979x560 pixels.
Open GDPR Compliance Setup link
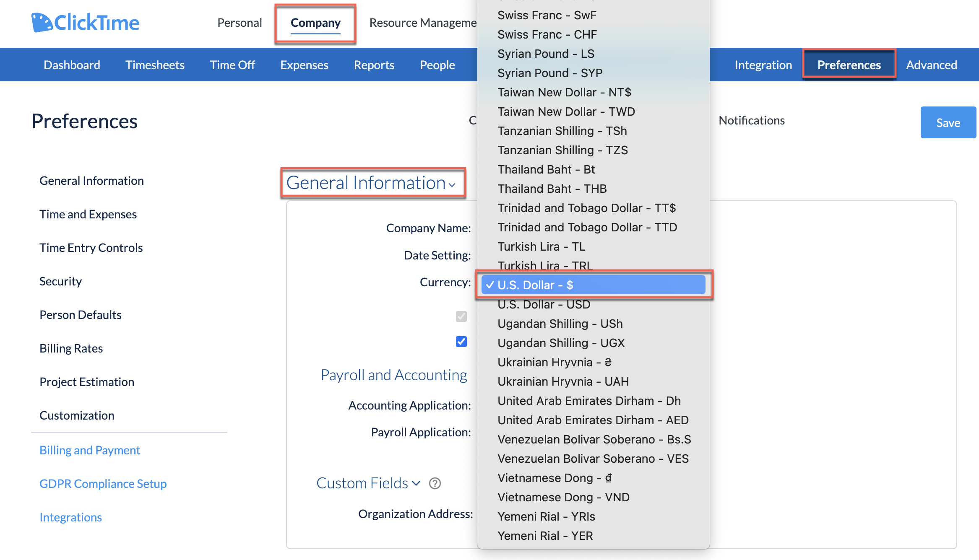103,484
